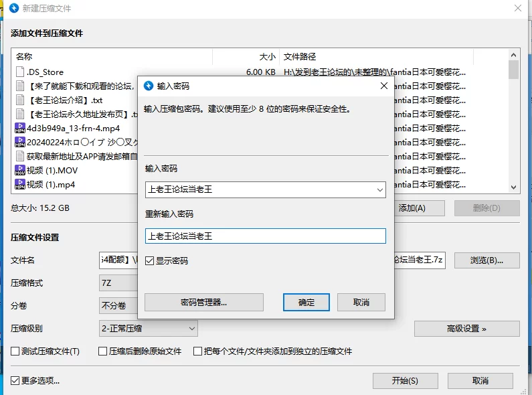Image resolution: width=532 pixels, height=395 pixels.
Task: Toggle the 更多选项 checkbox
Action: coord(15,381)
